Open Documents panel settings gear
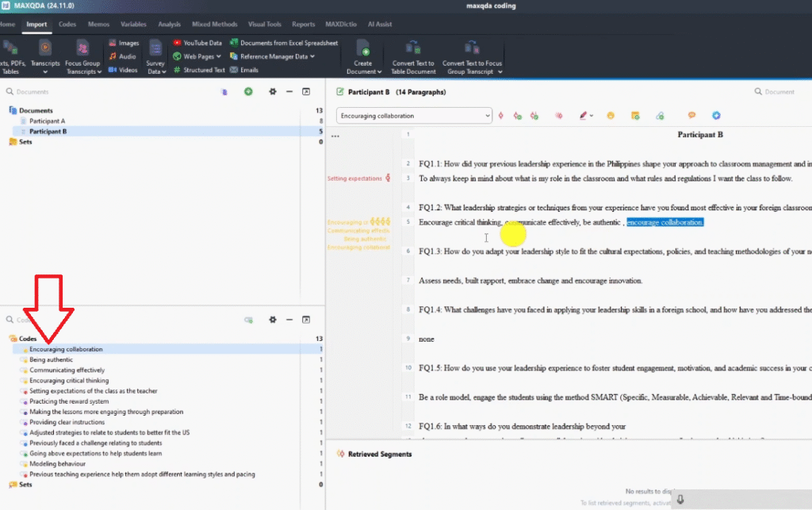812x510 pixels. click(x=272, y=92)
